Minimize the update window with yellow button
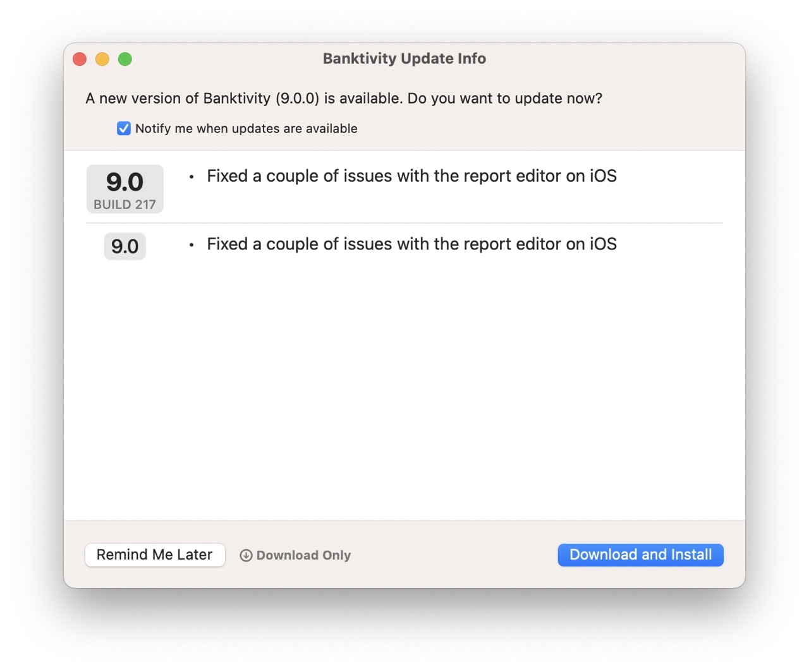 (x=102, y=59)
